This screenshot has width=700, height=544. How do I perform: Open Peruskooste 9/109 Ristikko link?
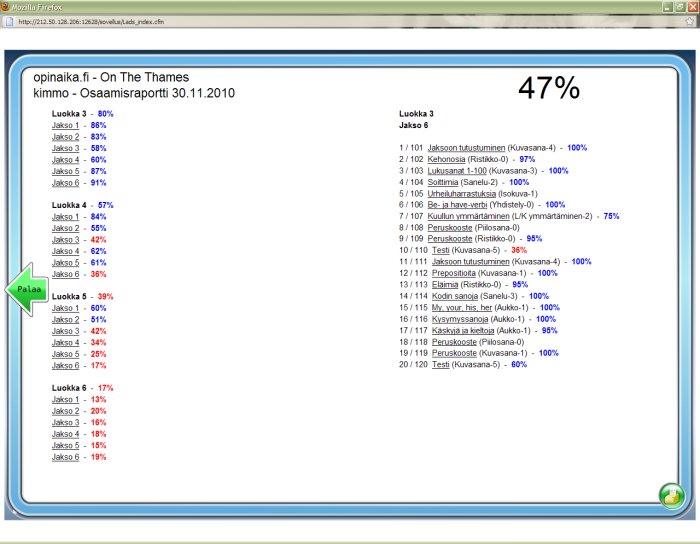(x=450, y=239)
